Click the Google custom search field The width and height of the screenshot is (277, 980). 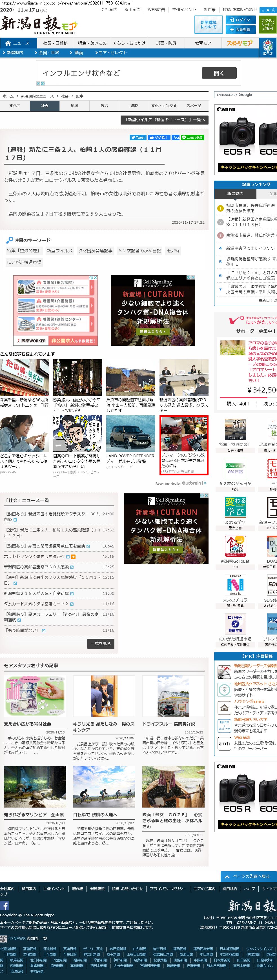click(246, 95)
